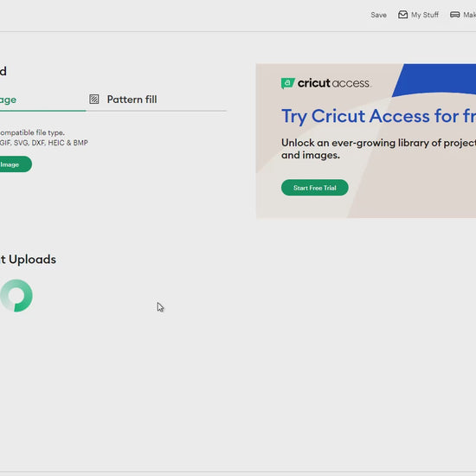This screenshot has width=476, height=476.
Task: Click the Save button in top bar
Action: click(x=378, y=15)
